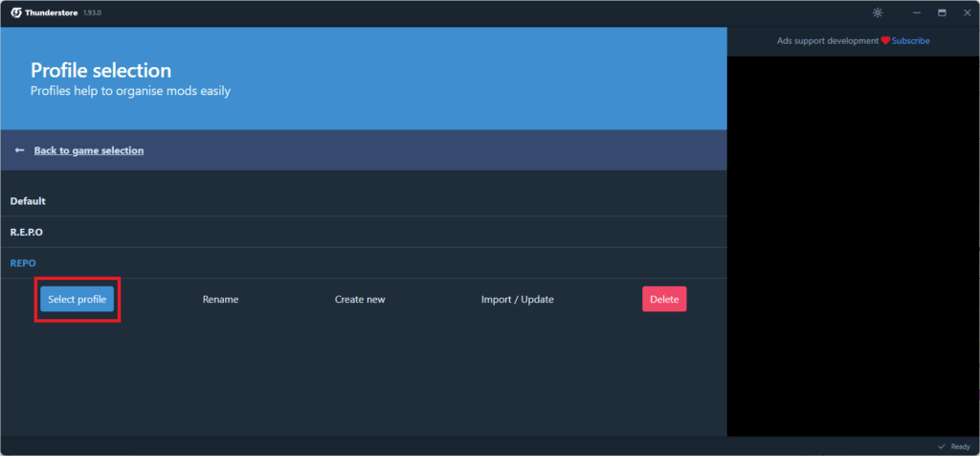Click the Thunderstore logo icon
Screen dimensions: 980x456
16,13
